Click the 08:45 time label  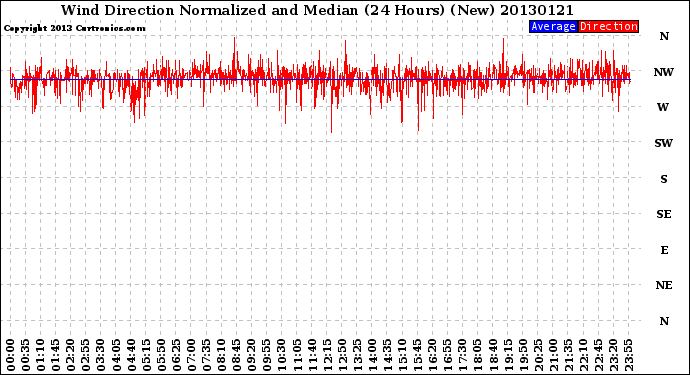point(237,355)
